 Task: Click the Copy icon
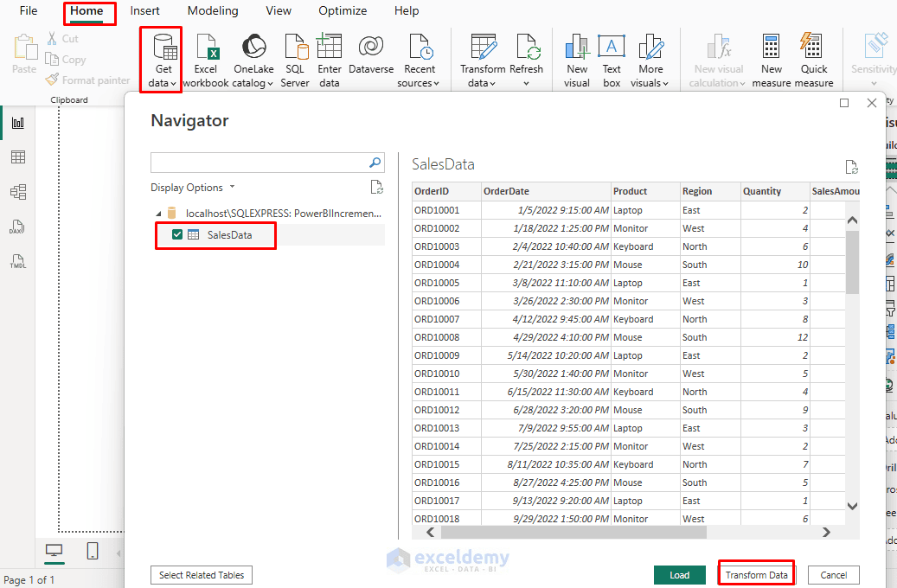[x=52, y=60]
